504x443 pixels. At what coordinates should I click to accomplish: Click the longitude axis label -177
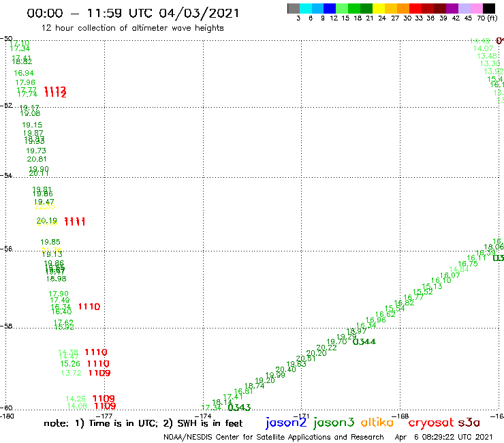pos(105,416)
